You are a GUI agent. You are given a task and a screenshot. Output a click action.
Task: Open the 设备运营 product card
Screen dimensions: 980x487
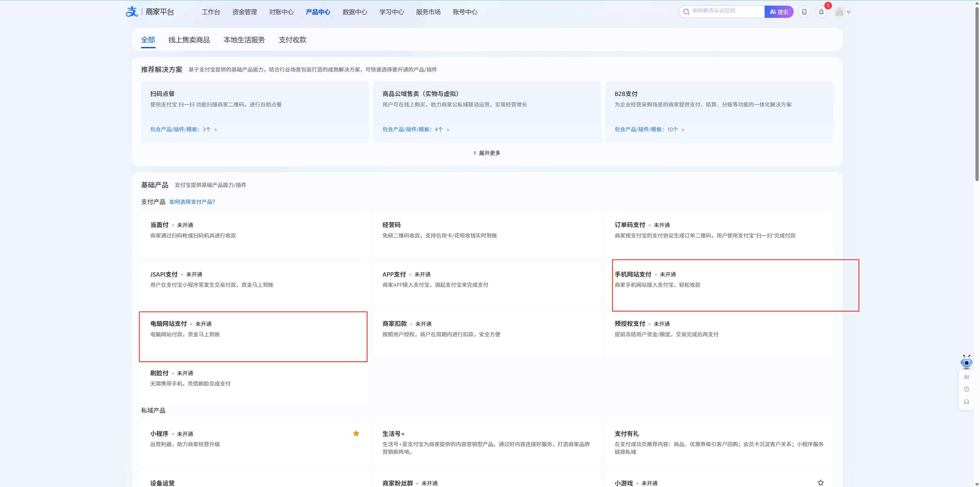[x=254, y=479]
